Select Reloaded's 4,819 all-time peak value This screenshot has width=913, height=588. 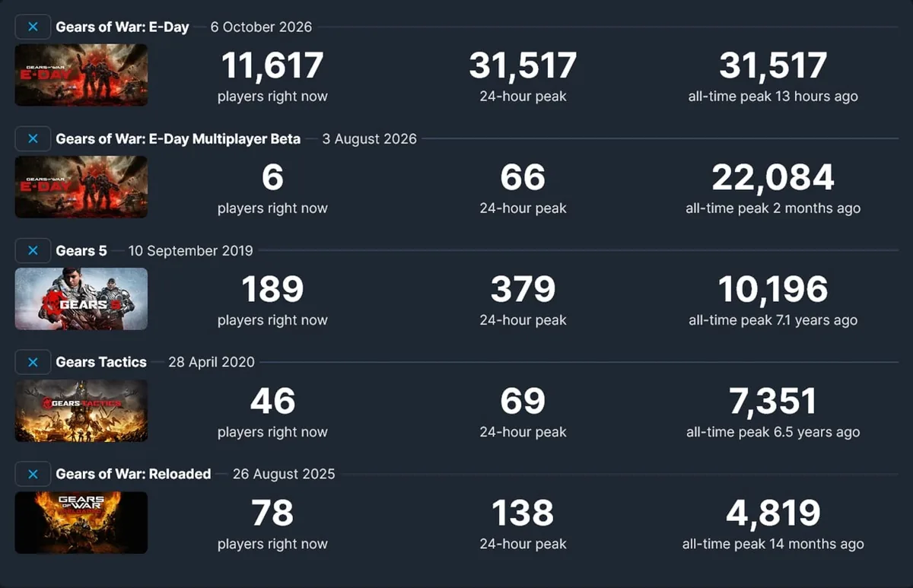pyautogui.click(x=773, y=513)
